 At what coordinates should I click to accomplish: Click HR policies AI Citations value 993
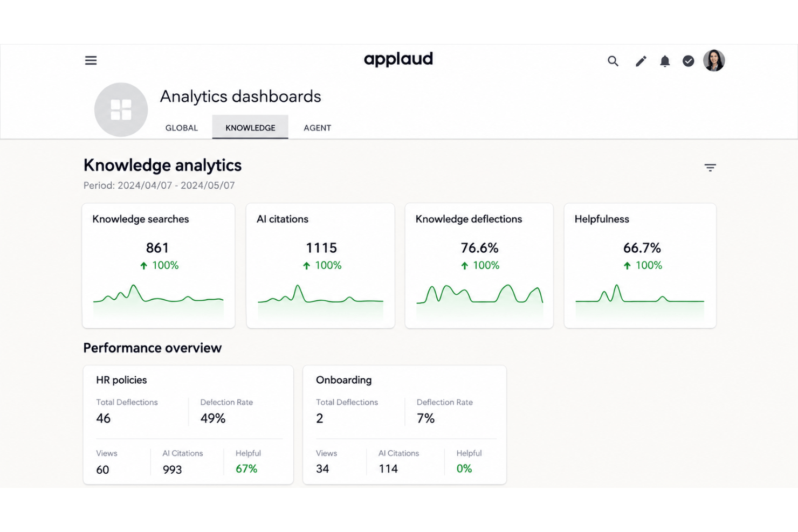tap(172, 469)
